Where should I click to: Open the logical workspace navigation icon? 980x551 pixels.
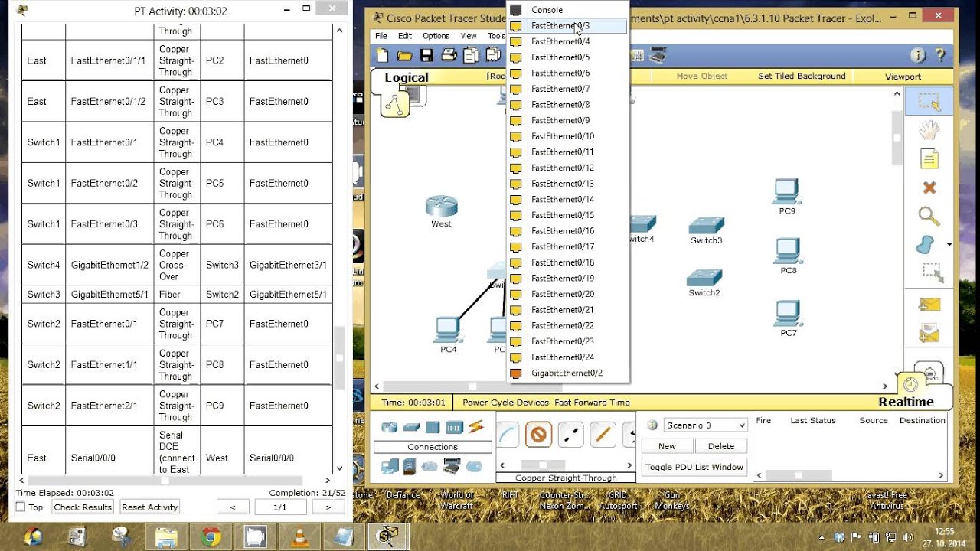click(x=395, y=105)
